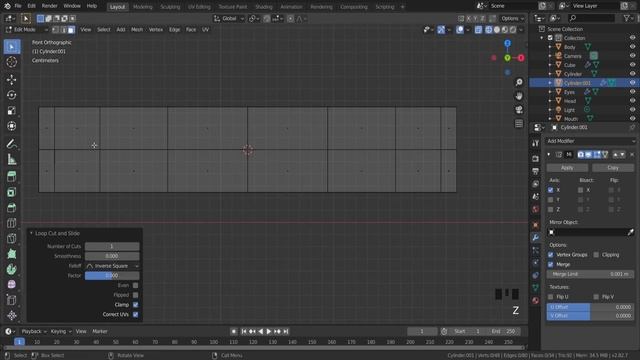The width and height of the screenshot is (640, 360).
Task: Open the Render properties tab icon
Action: pyautogui.click(x=536, y=159)
